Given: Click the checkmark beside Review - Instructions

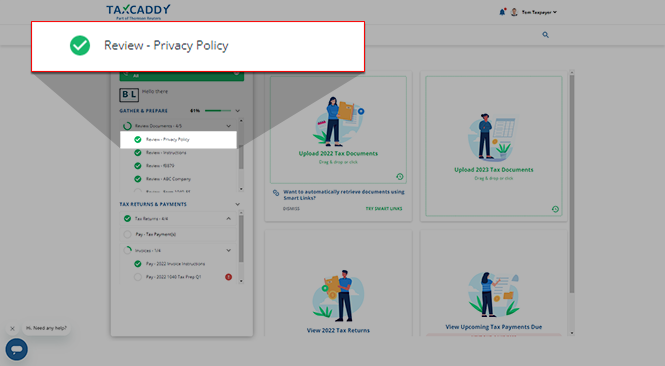Looking at the screenshot, I should pos(138,153).
